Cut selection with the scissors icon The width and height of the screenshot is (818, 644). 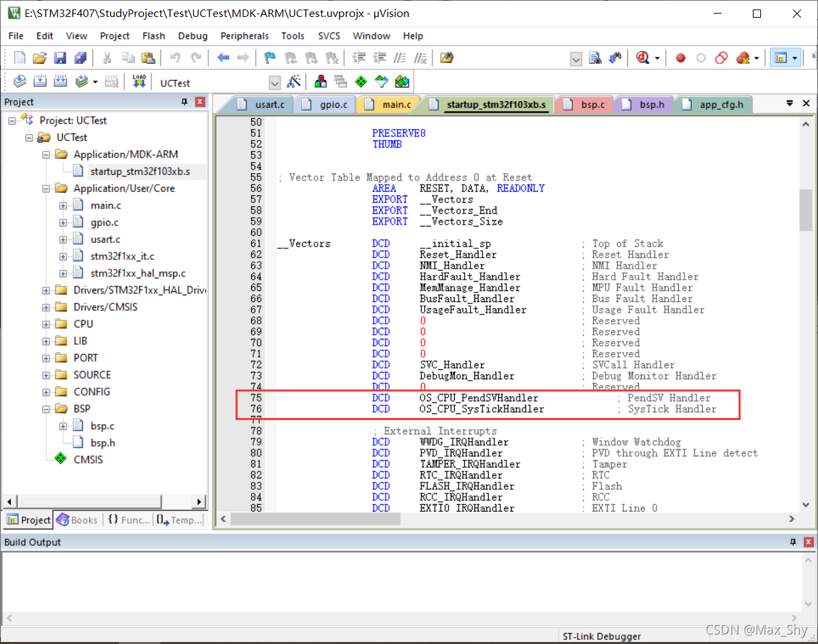point(107,58)
